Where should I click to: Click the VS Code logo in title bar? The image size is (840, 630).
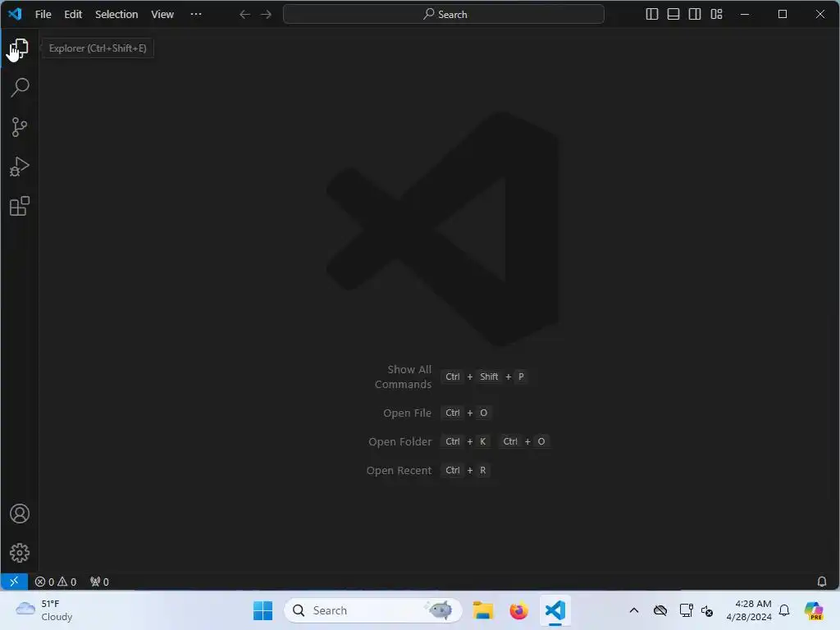click(x=15, y=14)
